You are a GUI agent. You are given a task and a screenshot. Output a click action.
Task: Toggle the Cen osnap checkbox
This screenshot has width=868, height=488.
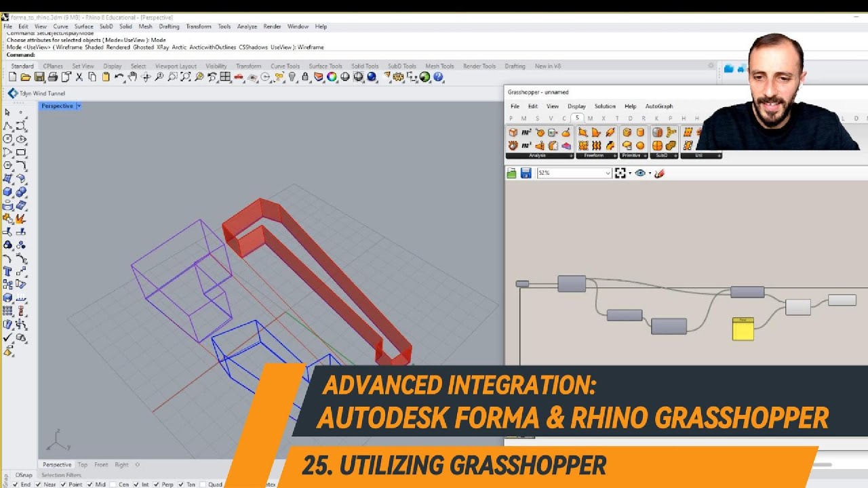[113, 485]
